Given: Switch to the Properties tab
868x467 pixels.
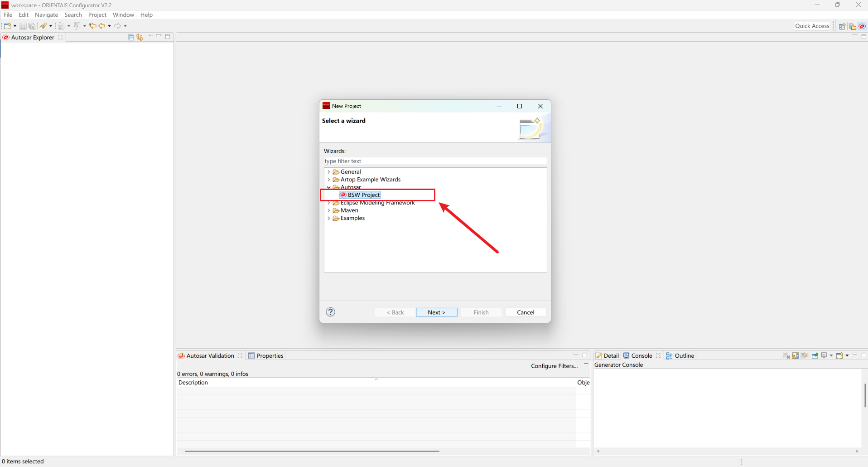Looking at the screenshot, I should point(266,356).
